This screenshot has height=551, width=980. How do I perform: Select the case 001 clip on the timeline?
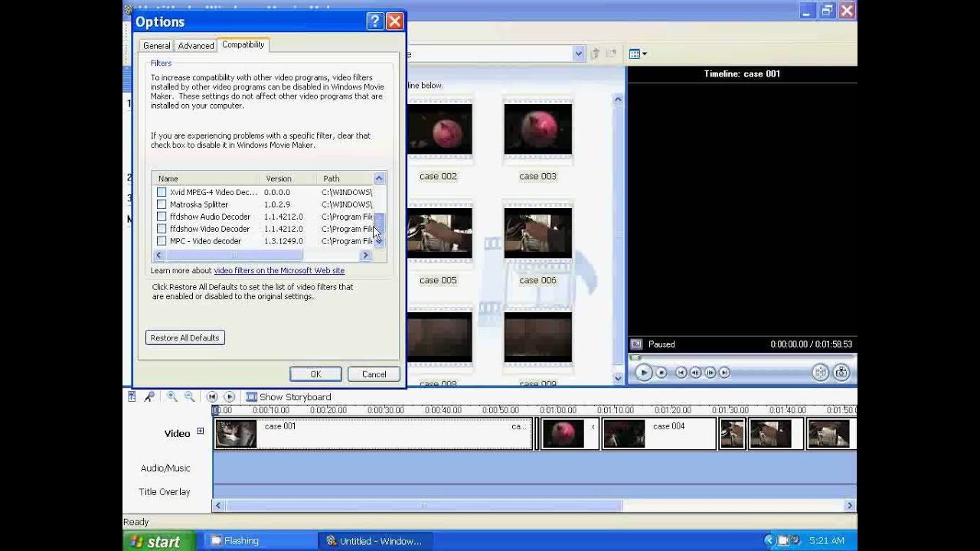click(x=373, y=434)
